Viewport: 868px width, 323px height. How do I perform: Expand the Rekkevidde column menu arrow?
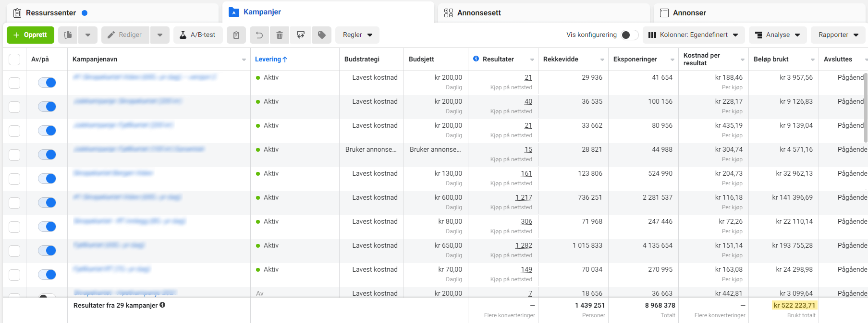click(x=602, y=60)
